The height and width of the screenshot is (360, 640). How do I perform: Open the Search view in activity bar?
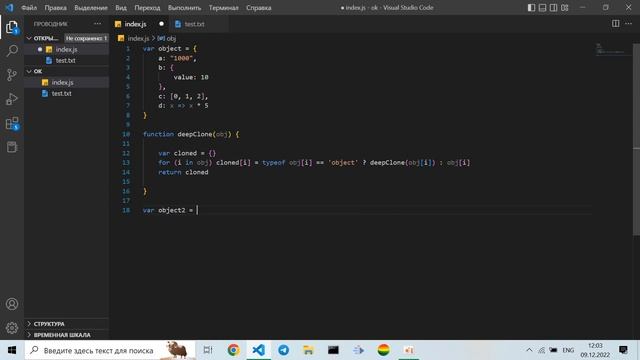coord(12,51)
